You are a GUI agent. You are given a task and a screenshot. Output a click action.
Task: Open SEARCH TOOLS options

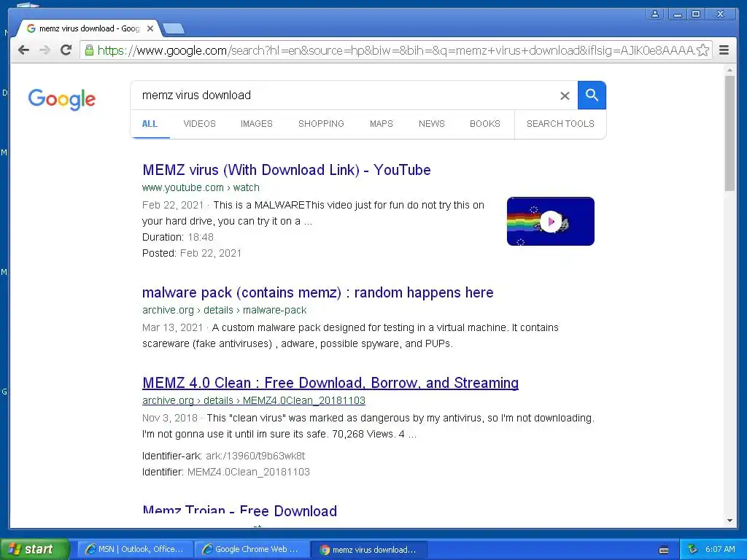tap(560, 124)
